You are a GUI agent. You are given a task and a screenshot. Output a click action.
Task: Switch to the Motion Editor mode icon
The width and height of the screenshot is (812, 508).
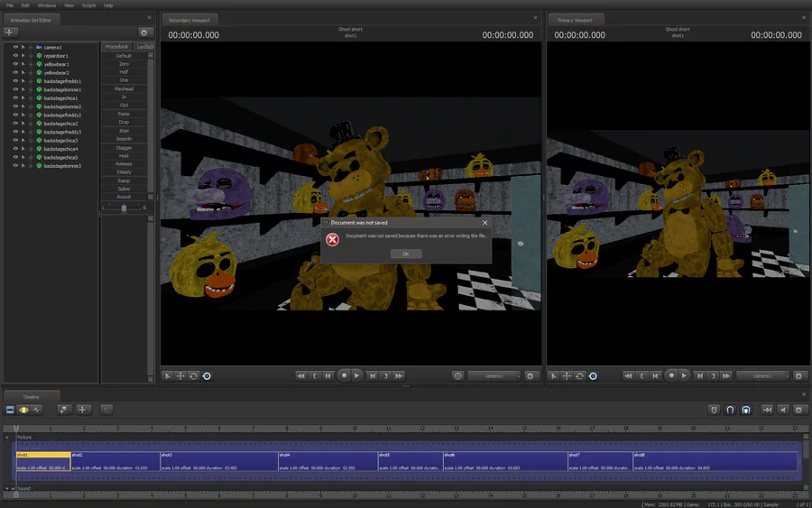click(23, 410)
